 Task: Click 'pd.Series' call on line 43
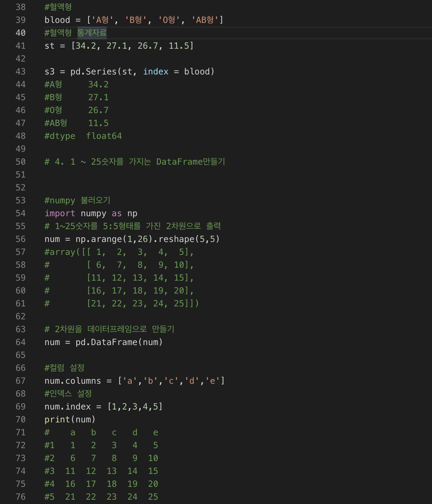[93, 72]
